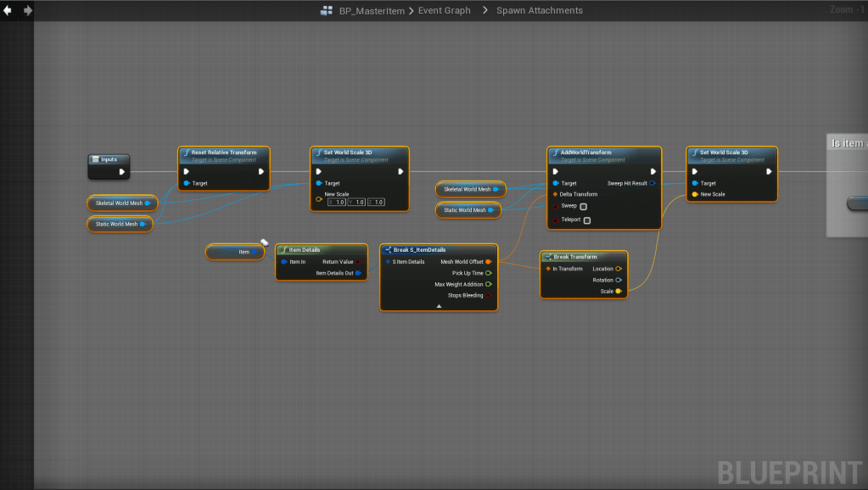Click the back navigation arrow
This screenshot has width=868, height=490.
coord(8,10)
